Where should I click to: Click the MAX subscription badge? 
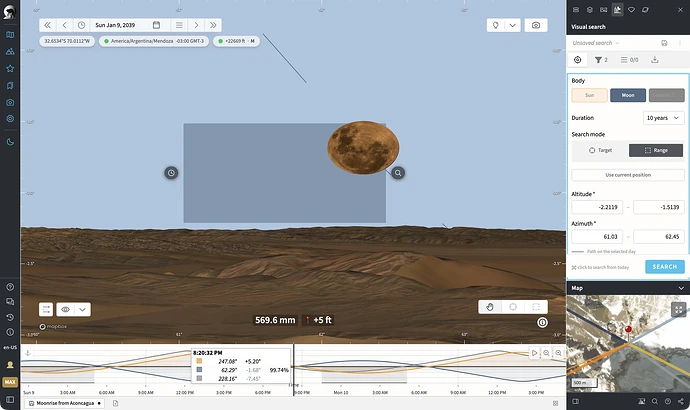click(x=10, y=382)
